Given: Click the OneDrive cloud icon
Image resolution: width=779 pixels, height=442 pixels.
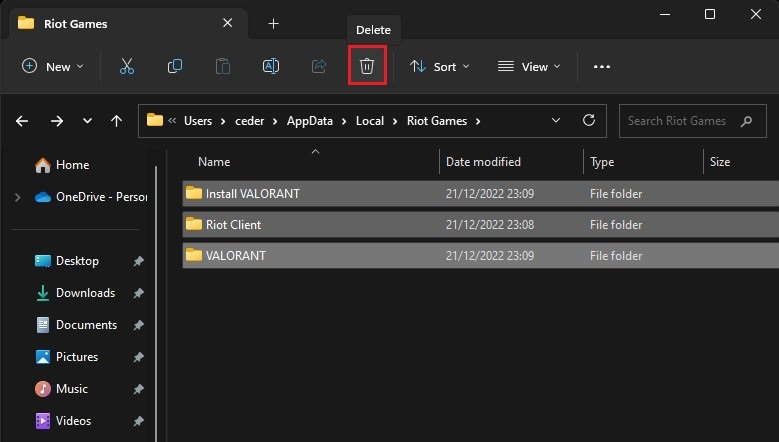Looking at the screenshot, I should 43,197.
